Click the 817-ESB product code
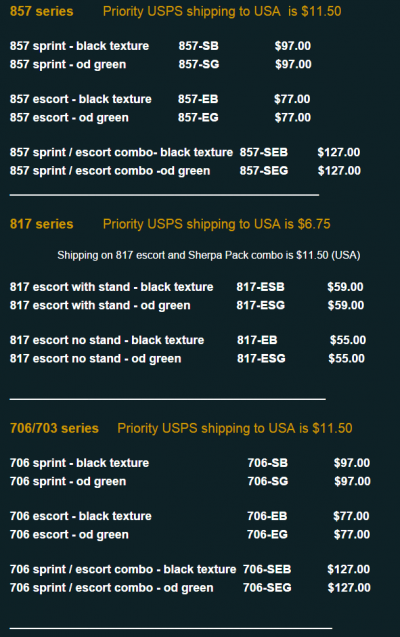Viewport: 400px width, 637px height. tap(260, 287)
